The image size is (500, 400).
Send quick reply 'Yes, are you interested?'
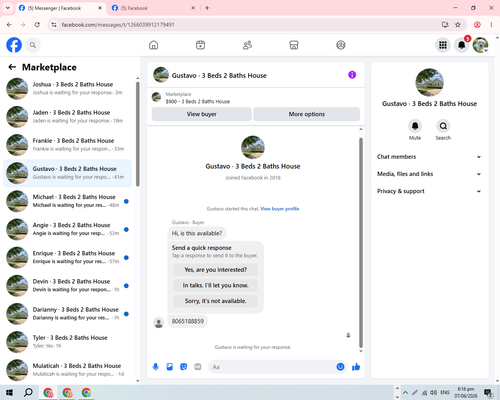(x=216, y=270)
